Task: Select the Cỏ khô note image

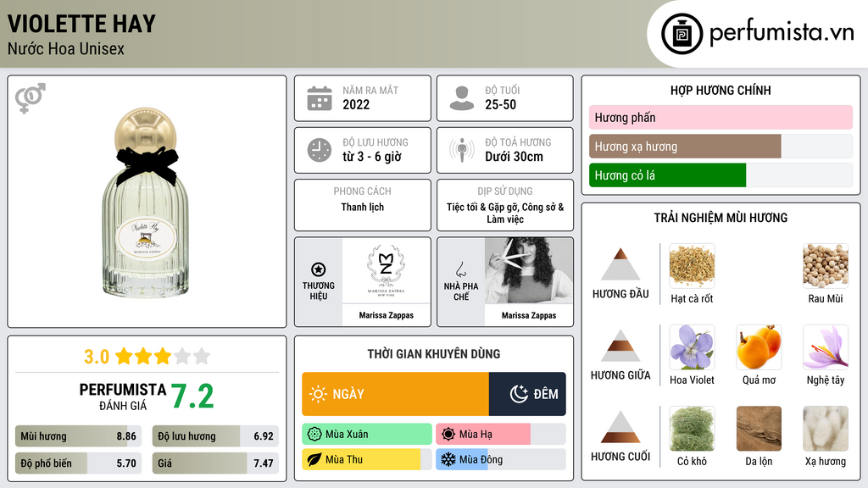Action: click(x=692, y=428)
